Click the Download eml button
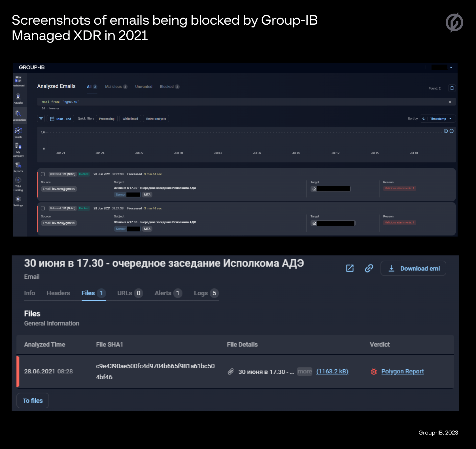 tap(413, 268)
